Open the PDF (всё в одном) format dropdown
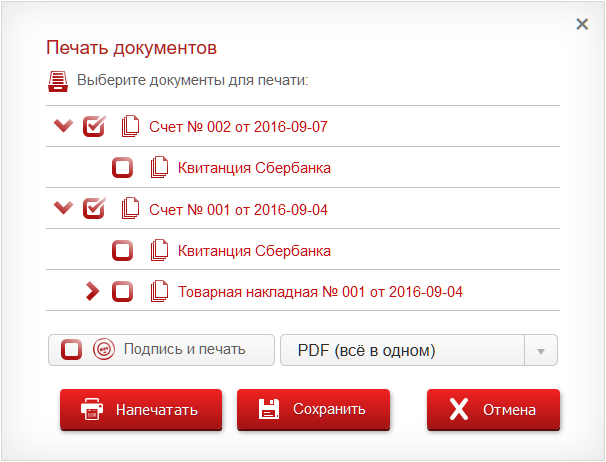Viewport: 606px width, 462px height. pos(419,350)
